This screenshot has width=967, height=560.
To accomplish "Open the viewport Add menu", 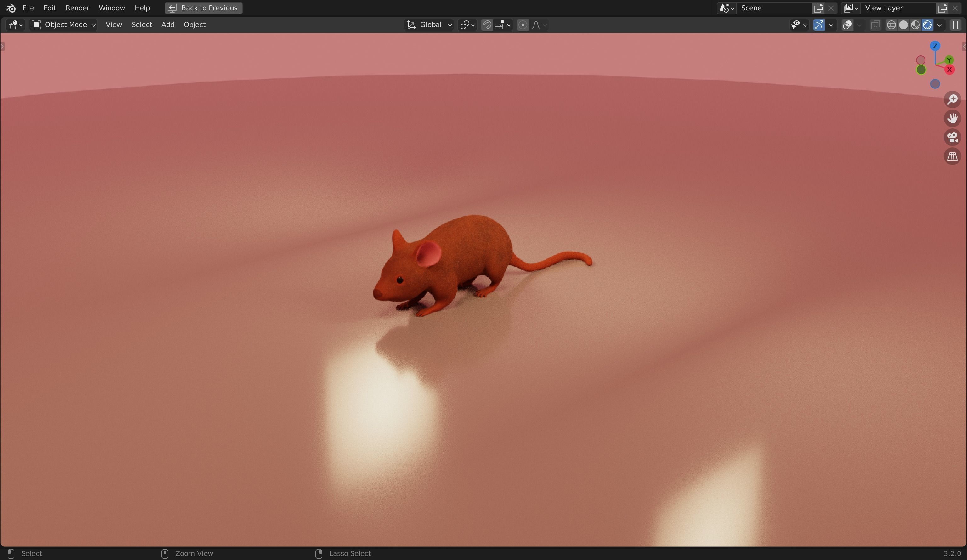I will click(168, 25).
